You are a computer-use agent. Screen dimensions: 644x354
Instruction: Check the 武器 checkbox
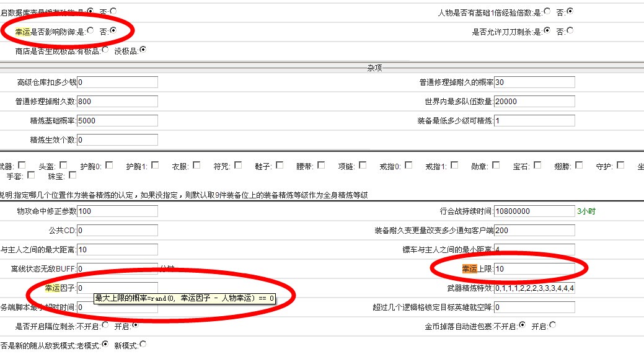pyautogui.click(x=22, y=165)
